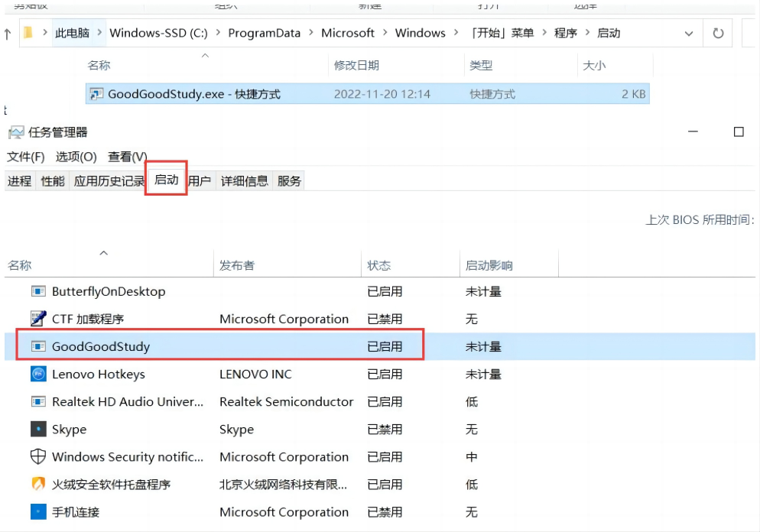Select 火绒安全软件托盘程序 row name
This screenshot has width=760, height=532.
tap(111, 485)
